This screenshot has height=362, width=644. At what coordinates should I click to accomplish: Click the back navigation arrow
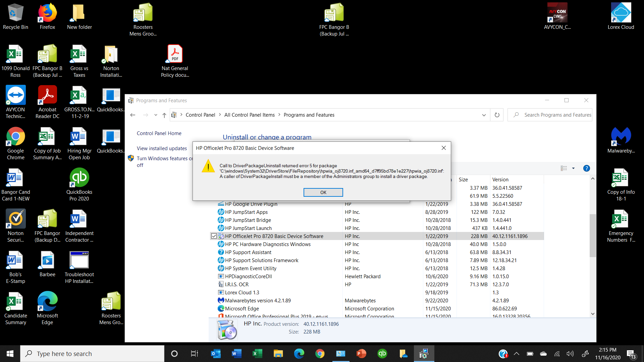tap(133, 115)
